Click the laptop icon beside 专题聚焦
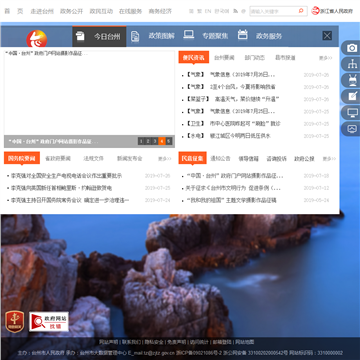 (189, 35)
